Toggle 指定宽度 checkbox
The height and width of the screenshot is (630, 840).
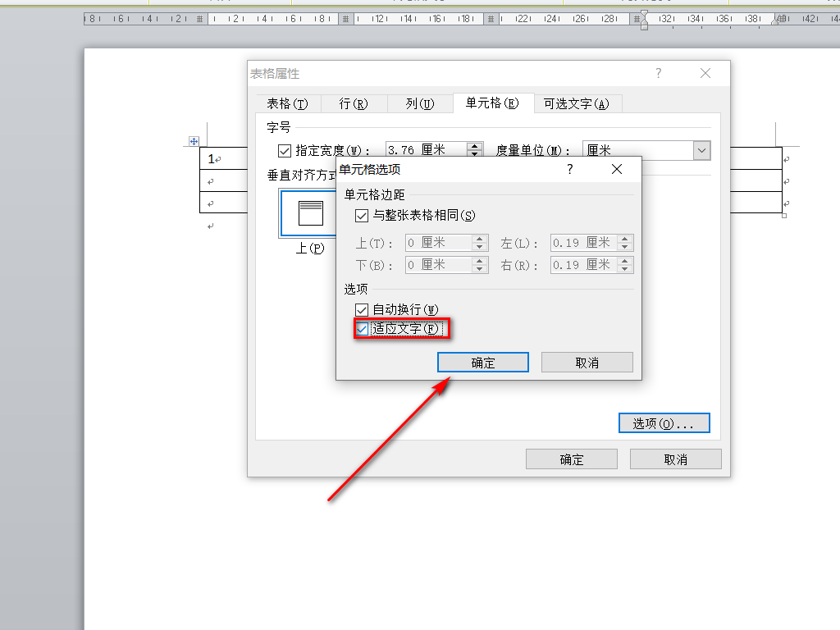[285, 151]
